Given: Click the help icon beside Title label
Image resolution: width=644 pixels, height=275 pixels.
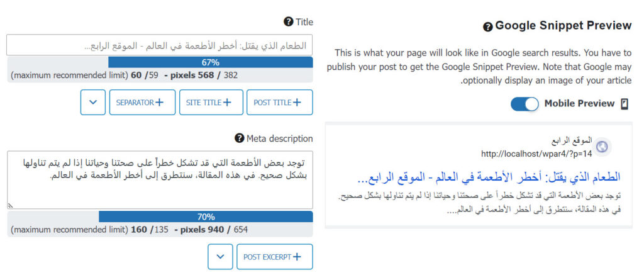Looking at the screenshot, I should 289,22.
